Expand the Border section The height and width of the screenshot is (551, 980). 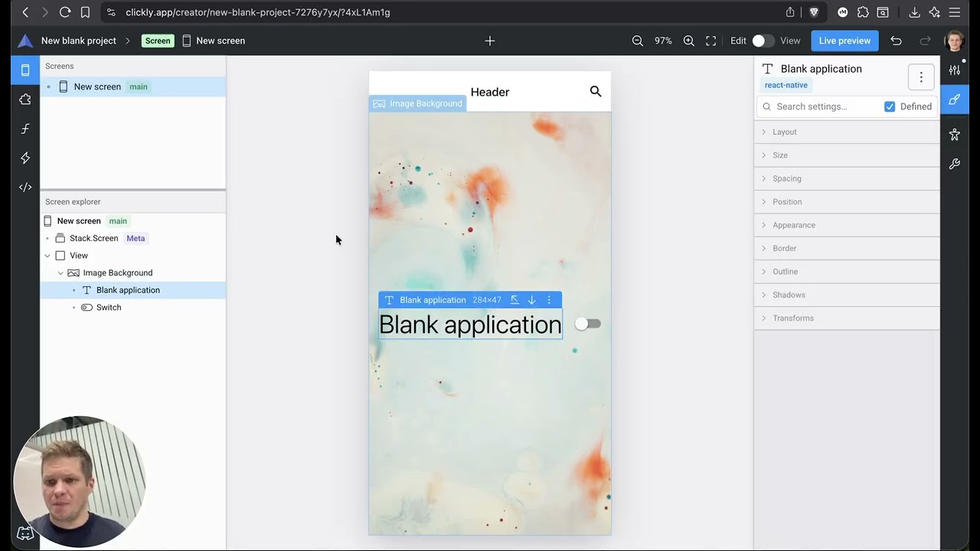tap(847, 248)
